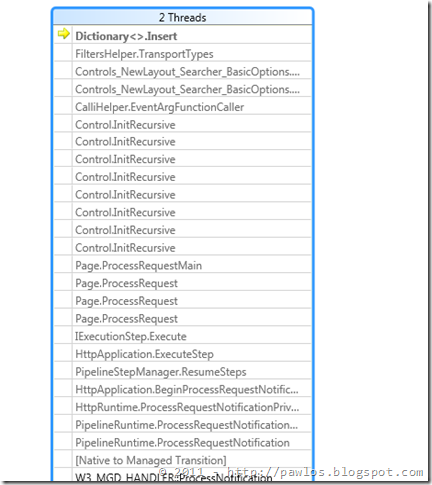Select the HttpApplication.ExecuteStep frame
Viewport: 432px width, 485px height.
(x=183, y=354)
